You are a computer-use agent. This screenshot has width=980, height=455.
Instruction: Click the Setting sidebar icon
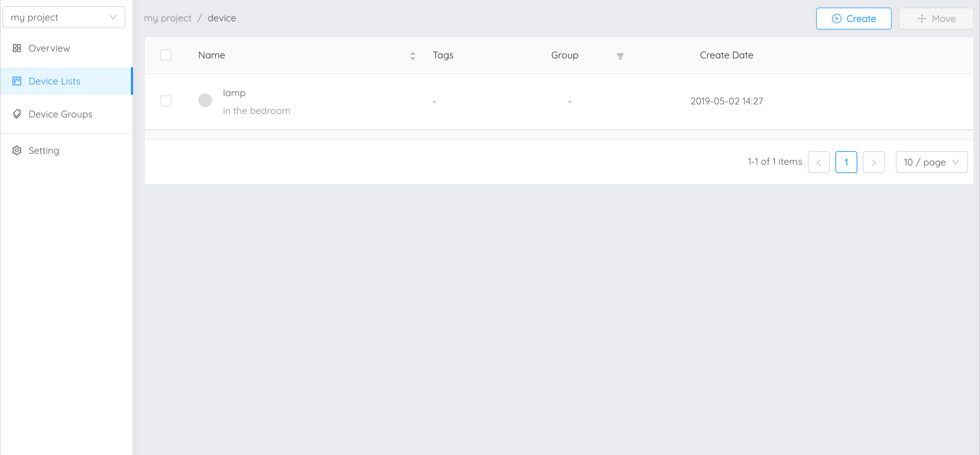tap(17, 150)
